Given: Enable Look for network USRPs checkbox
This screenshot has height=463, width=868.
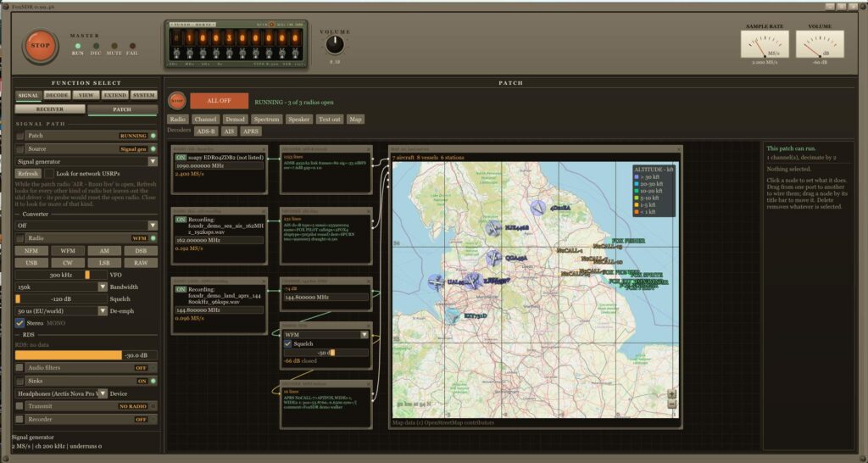Looking at the screenshot, I should [x=49, y=173].
